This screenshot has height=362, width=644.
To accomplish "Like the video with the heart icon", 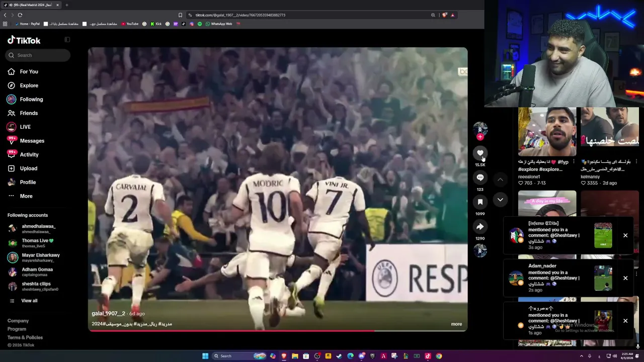I will point(480,153).
